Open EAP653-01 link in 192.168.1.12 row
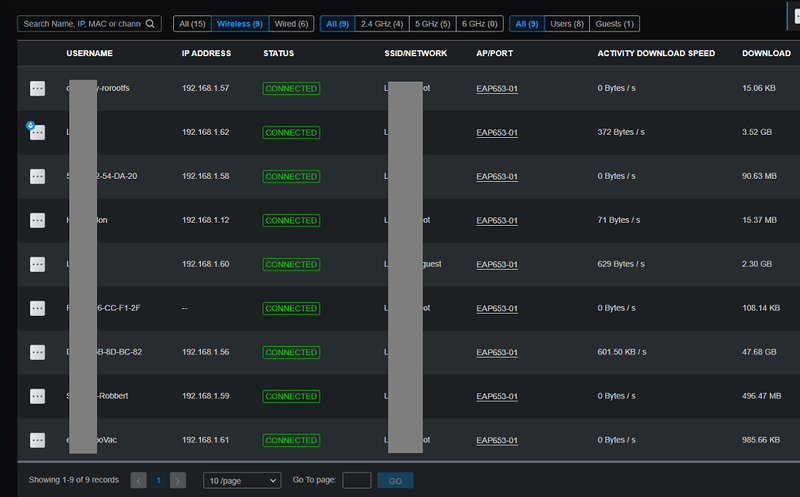The image size is (800, 497). click(497, 220)
